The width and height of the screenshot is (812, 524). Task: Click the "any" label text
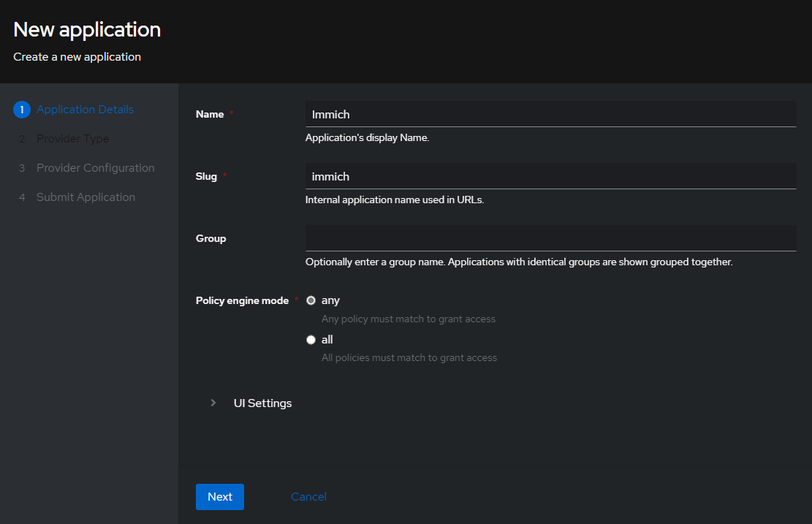330,300
